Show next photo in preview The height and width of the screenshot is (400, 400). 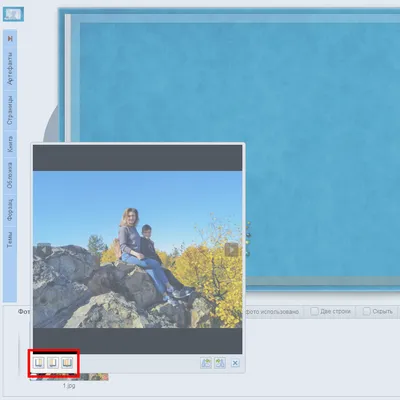click(232, 250)
